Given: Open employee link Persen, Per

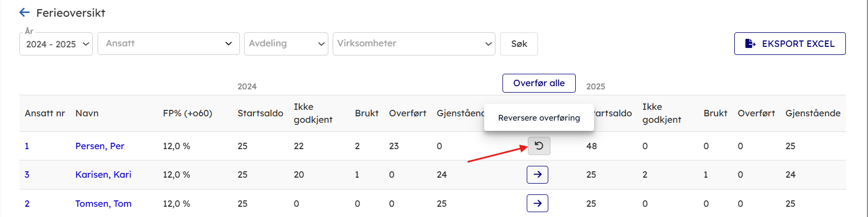Looking at the screenshot, I should coord(100,146).
